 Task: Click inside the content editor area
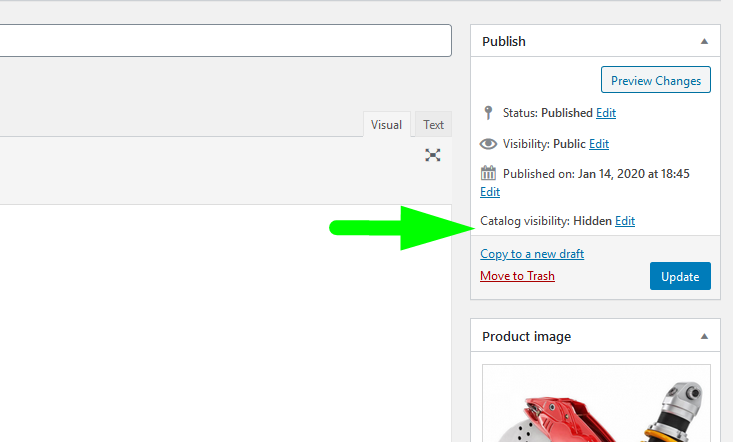[x=226, y=323]
